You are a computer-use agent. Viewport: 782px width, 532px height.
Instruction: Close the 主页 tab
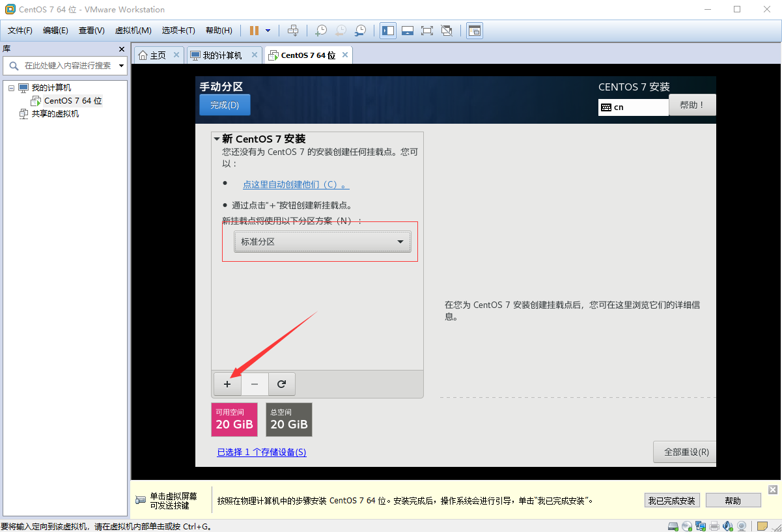tap(176, 55)
